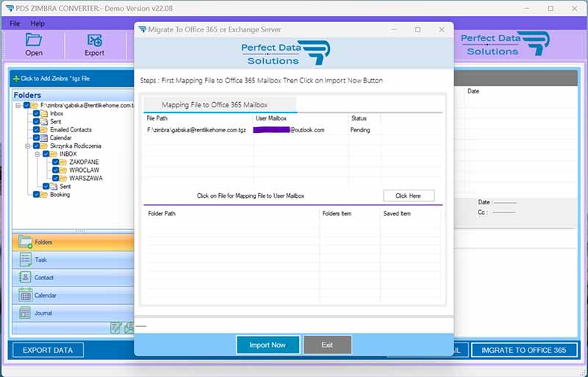Click the panel splitter grip below folder tree
Viewport: 588px width, 377px height.
pyautogui.click(x=81, y=231)
